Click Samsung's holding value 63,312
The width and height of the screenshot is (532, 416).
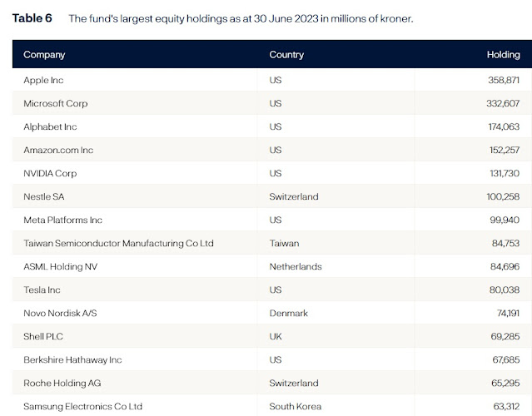[x=506, y=407]
